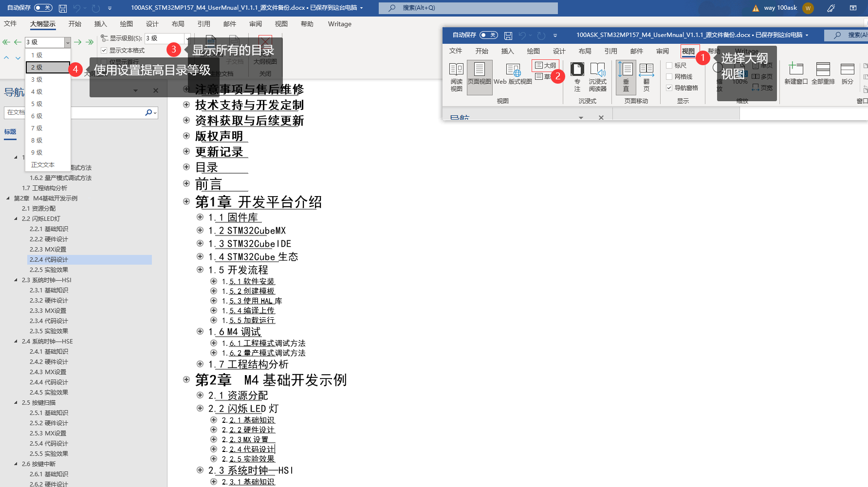The image size is (868, 487).
Task: Select Print Layout view in inset ribbon
Action: [x=480, y=77]
